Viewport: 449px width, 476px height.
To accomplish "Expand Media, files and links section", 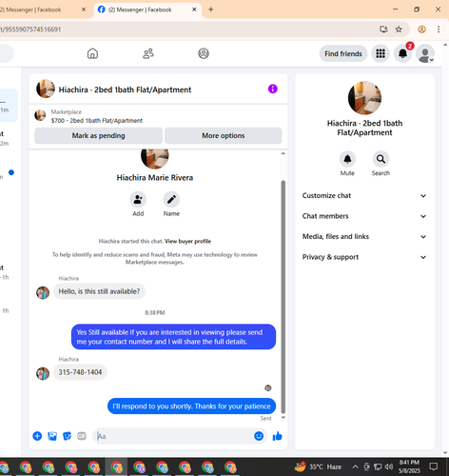I will point(364,237).
